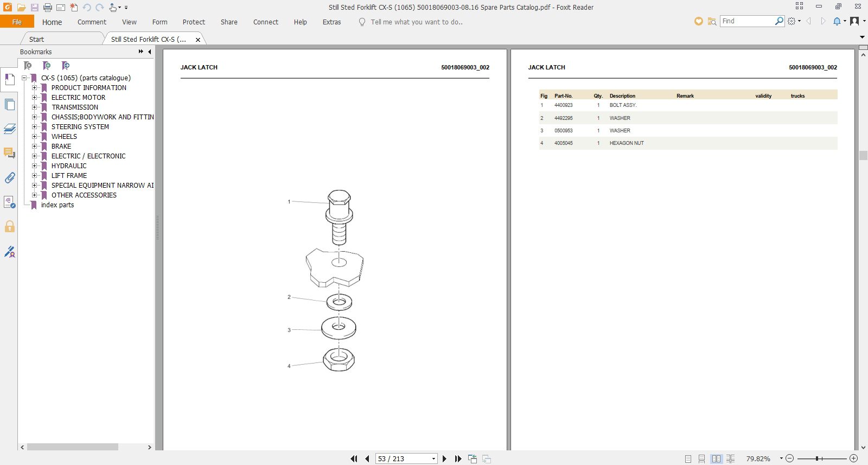Open the notifications bell

pyautogui.click(x=837, y=21)
